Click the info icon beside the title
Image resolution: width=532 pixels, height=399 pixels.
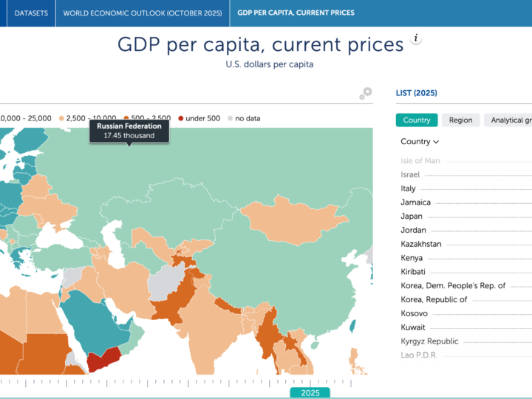pos(416,38)
